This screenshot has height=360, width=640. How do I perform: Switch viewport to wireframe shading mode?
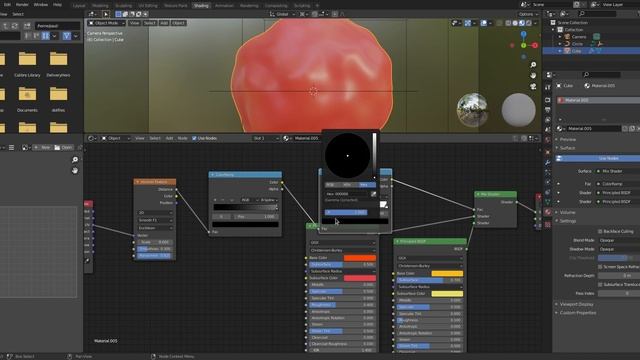pyautogui.click(x=508, y=23)
